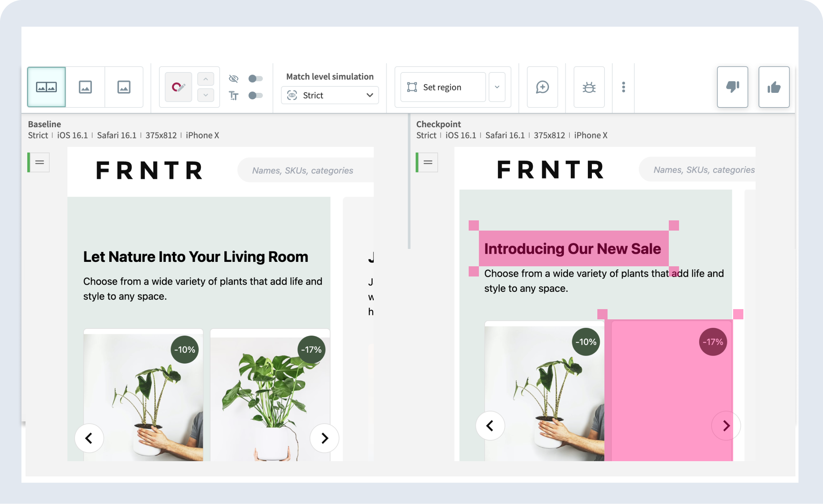The width and height of the screenshot is (823, 504).
Task: Click baseline plant held in hand image
Action: [x=143, y=398]
